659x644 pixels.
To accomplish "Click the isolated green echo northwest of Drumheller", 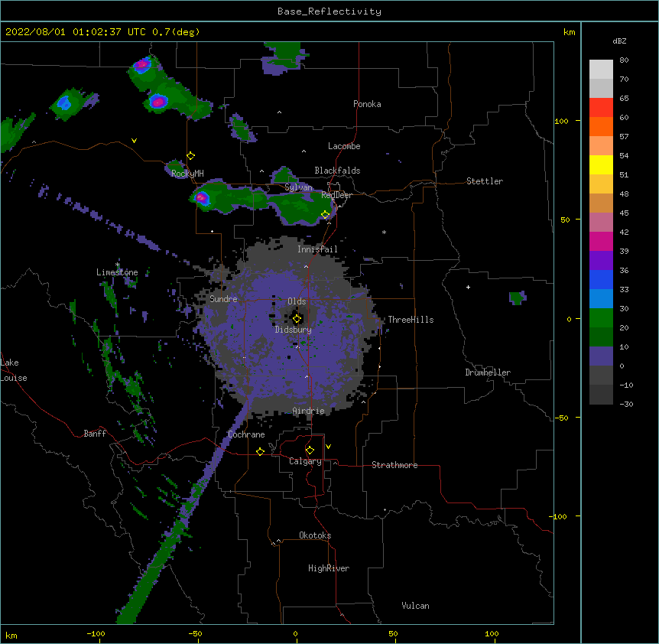I will coord(518,298).
